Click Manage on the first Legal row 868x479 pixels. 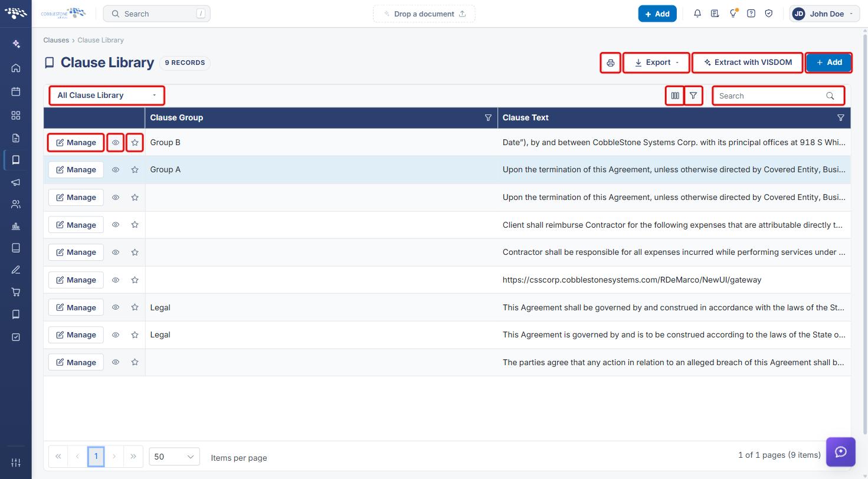(76, 307)
